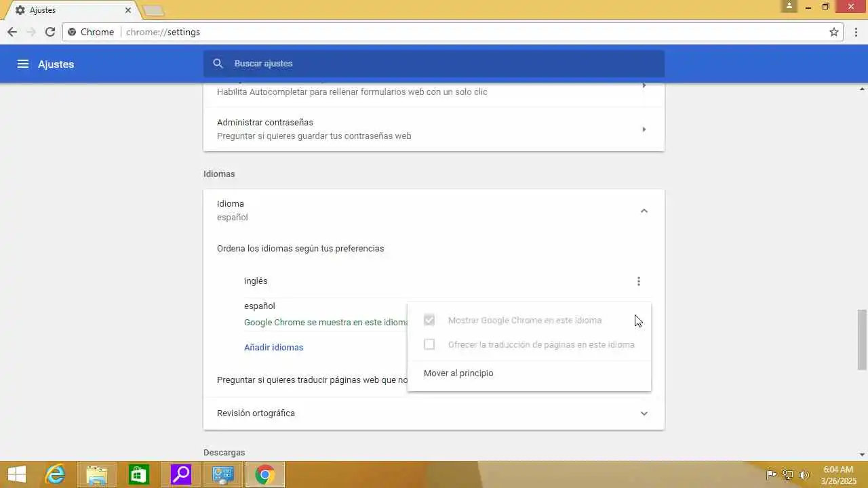Viewport: 868px width, 488px height.
Task: Click the Idioma header text
Action: [231, 204]
